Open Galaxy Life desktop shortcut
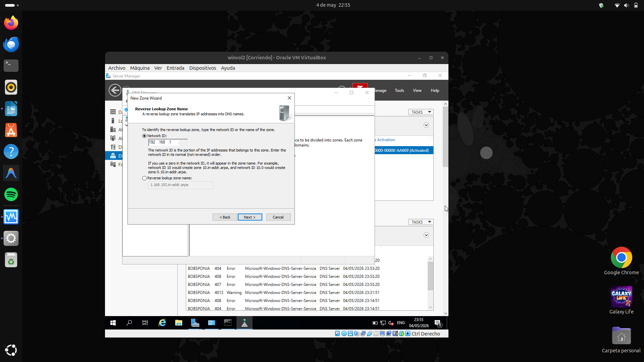This screenshot has width=644, height=362. (x=621, y=300)
